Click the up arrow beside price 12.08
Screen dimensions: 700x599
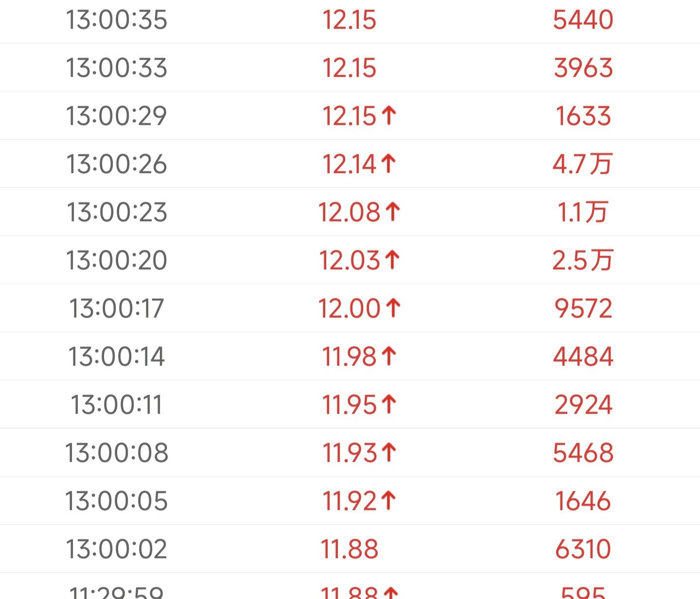pos(392,212)
